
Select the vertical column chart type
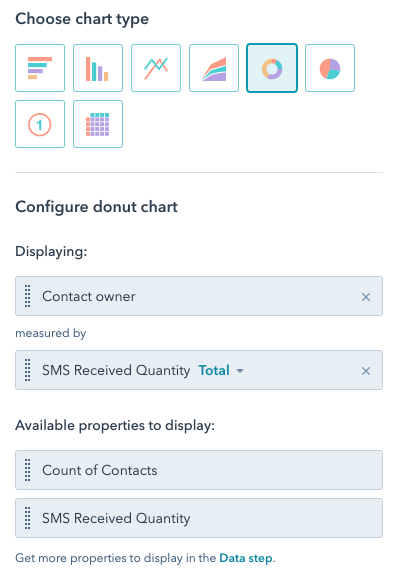coord(98,68)
